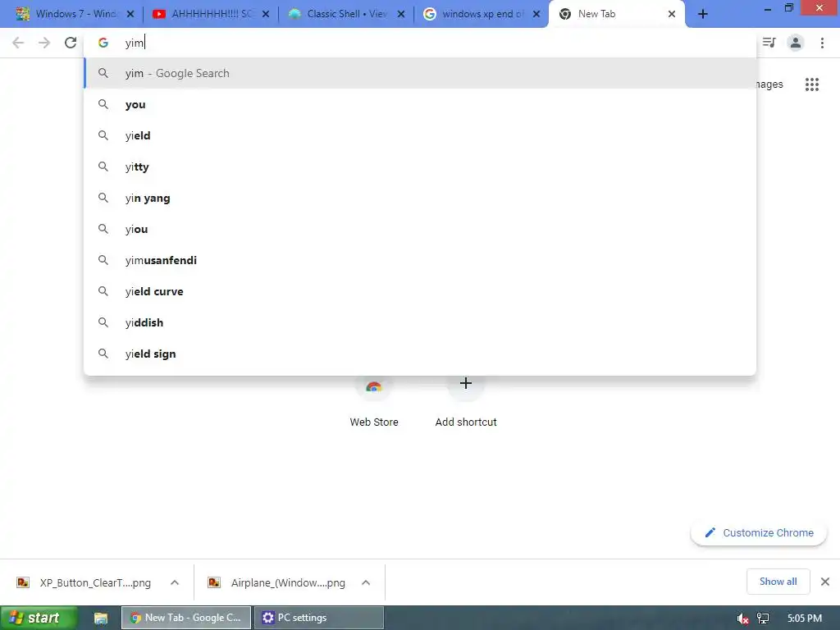
Task: Click the muted volume tray icon
Action: pos(742,619)
